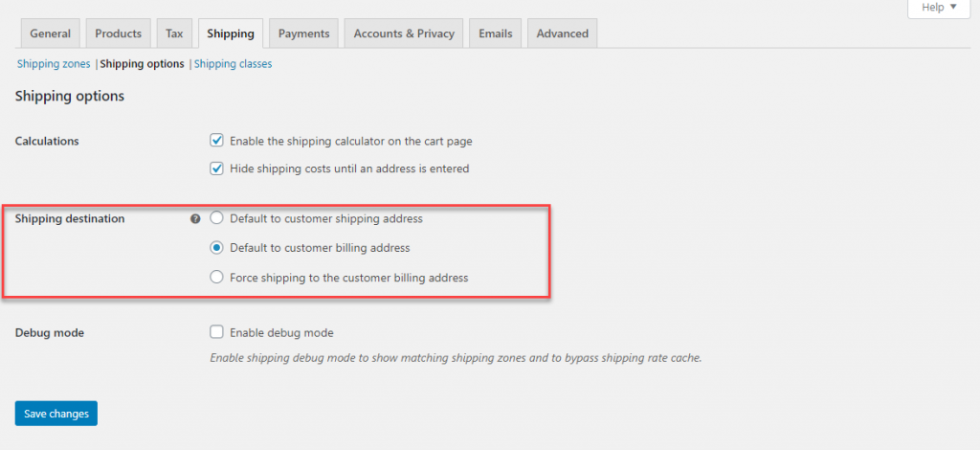Click the Shipping destination help tooltip icon
The image size is (980, 450).
point(195,219)
